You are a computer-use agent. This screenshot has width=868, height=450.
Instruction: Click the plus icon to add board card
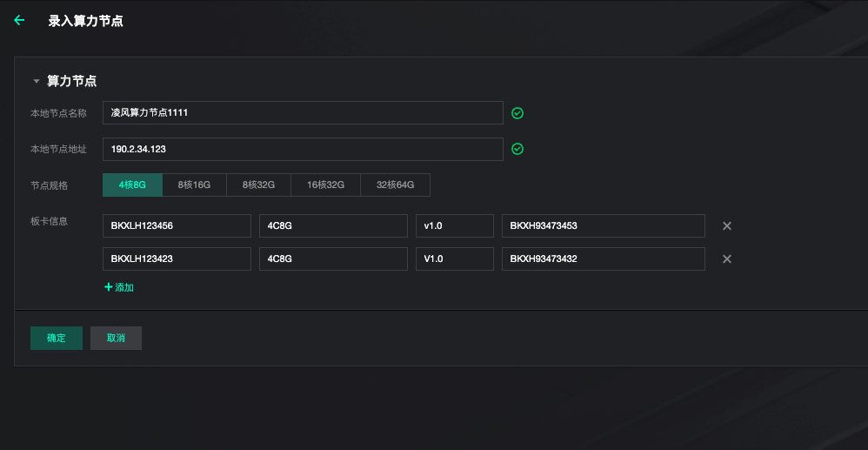coord(109,287)
